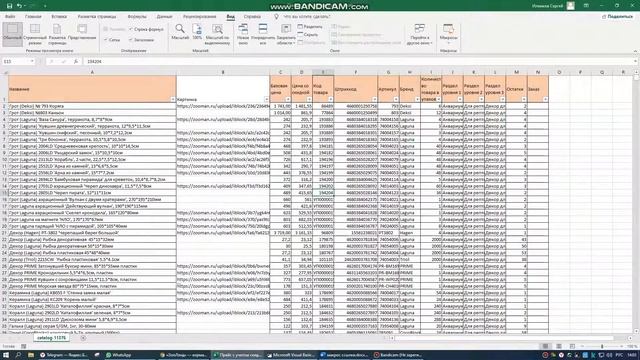Screen dimensions: 640x360
Task: Open Switch Windows (Перейти в другое окно)
Action: click(419, 34)
